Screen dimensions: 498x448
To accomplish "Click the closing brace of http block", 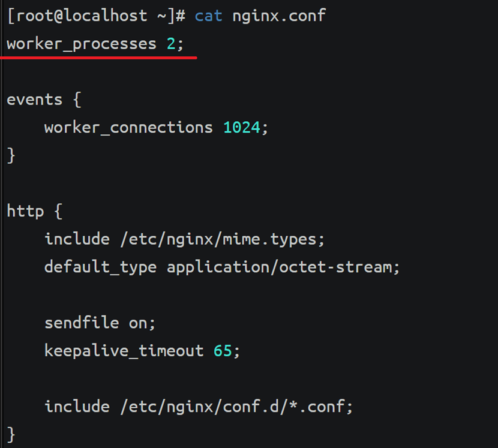I will click(11, 434).
